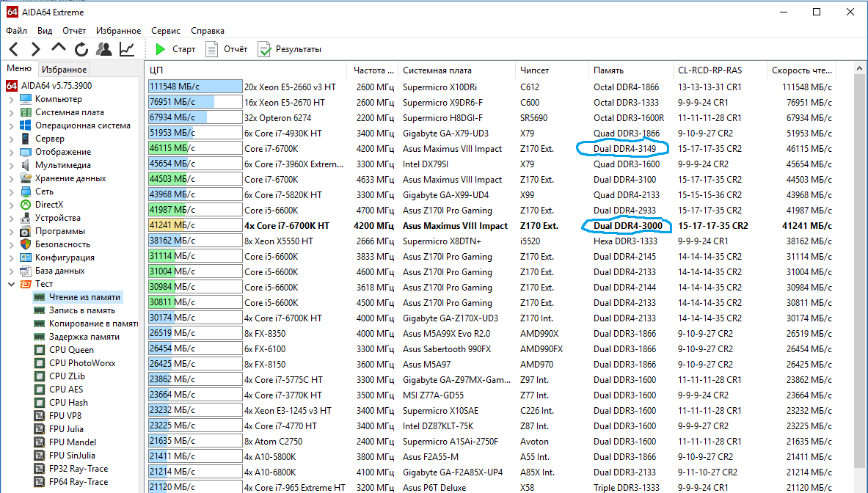This screenshot has height=493, width=868.
Task: Open the Файл menu
Action: coord(17,30)
